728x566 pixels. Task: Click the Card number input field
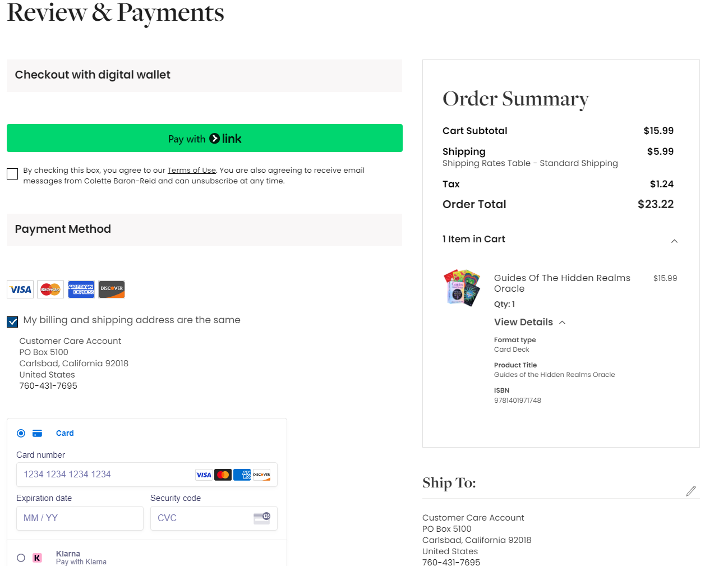(x=107, y=475)
